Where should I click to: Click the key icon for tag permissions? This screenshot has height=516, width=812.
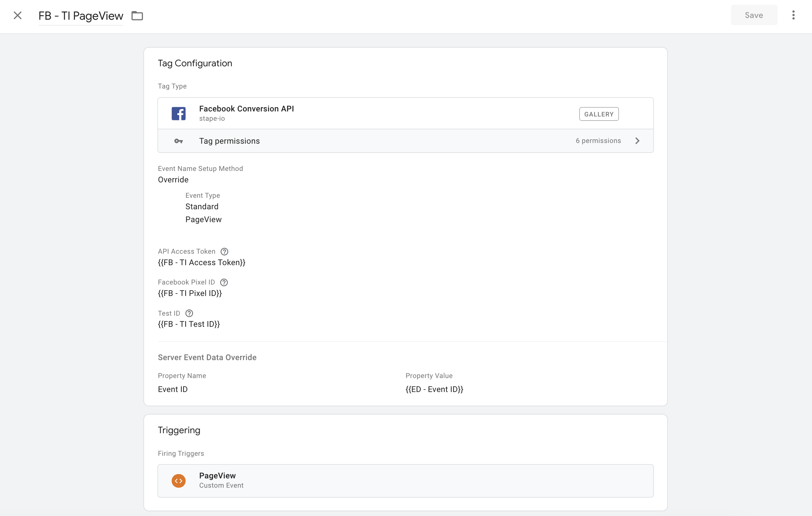point(178,141)
